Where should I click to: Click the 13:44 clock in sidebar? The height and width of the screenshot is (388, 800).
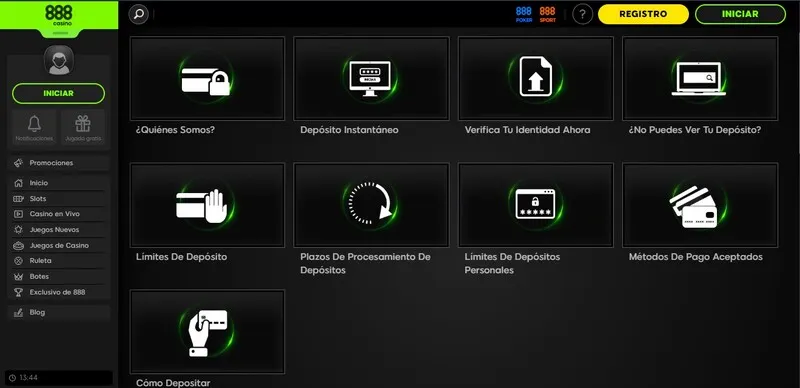tap(59, 378)
